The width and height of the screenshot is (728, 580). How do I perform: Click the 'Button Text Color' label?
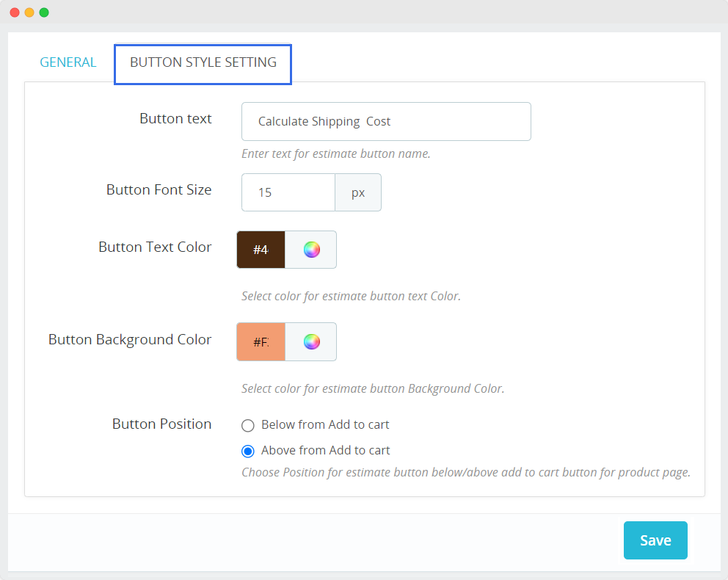(155, 247)
